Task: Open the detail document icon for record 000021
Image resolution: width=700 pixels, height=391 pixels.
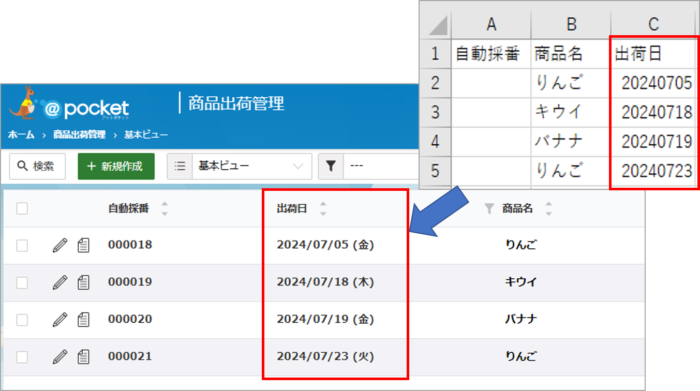Action: [x=83, y=357]
